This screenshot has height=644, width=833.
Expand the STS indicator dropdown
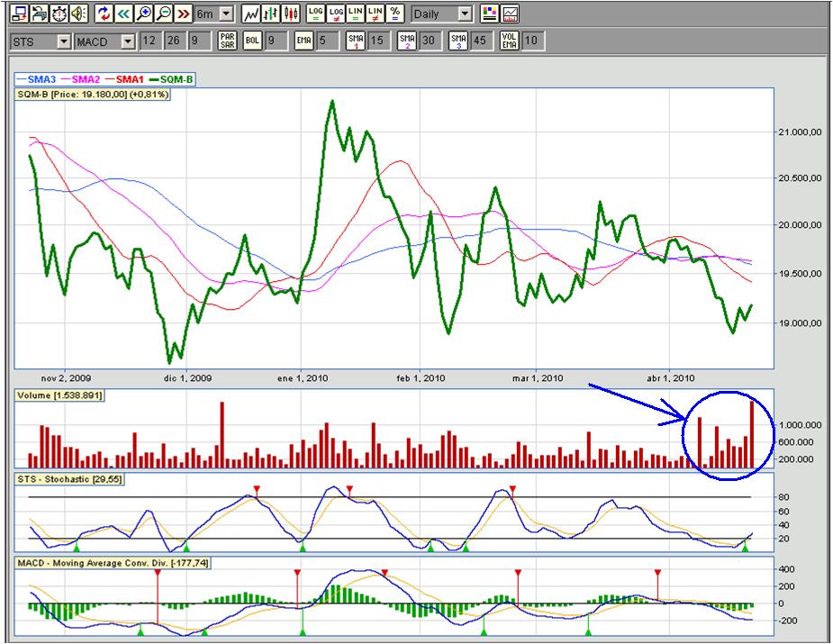[63, 41]
